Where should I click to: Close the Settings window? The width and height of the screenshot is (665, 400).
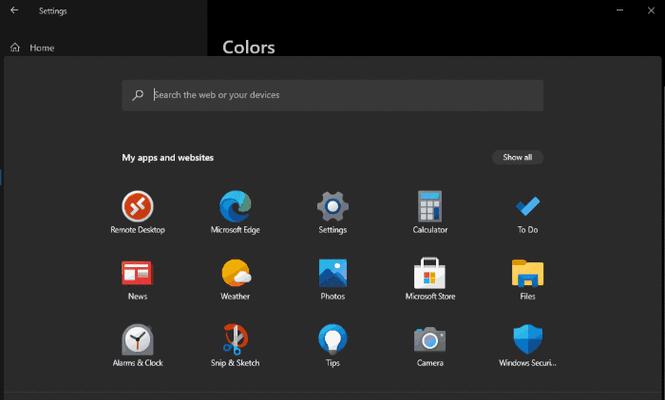coord(651,10)
